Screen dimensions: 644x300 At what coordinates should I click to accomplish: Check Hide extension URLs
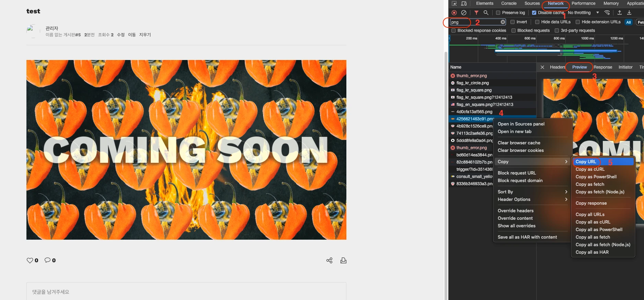578,22
